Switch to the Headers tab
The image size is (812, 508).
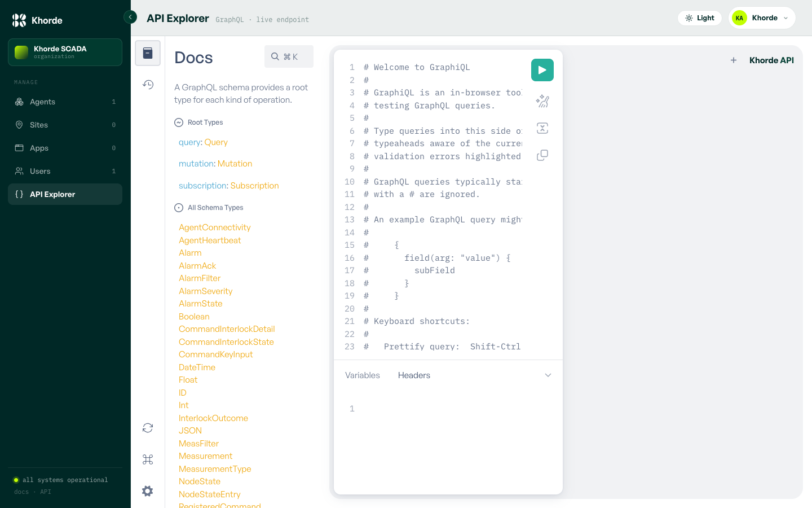pos(414,375)
